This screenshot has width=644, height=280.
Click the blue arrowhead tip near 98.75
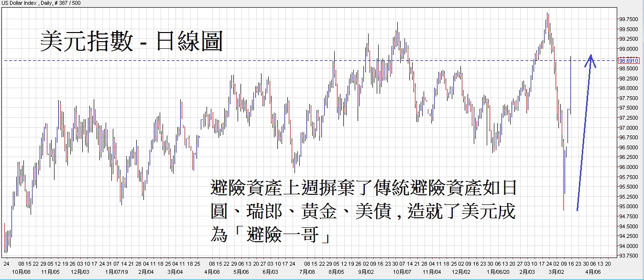click(591, 55)
